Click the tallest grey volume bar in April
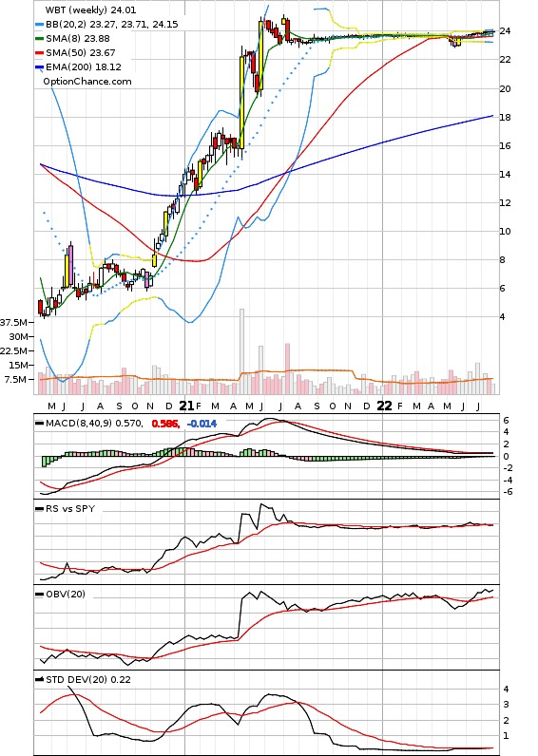538x756 pixels. click(242, 351)
